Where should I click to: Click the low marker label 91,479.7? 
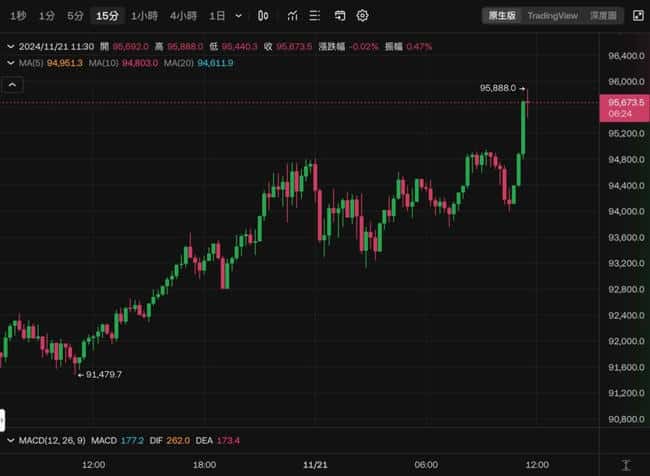104,374
